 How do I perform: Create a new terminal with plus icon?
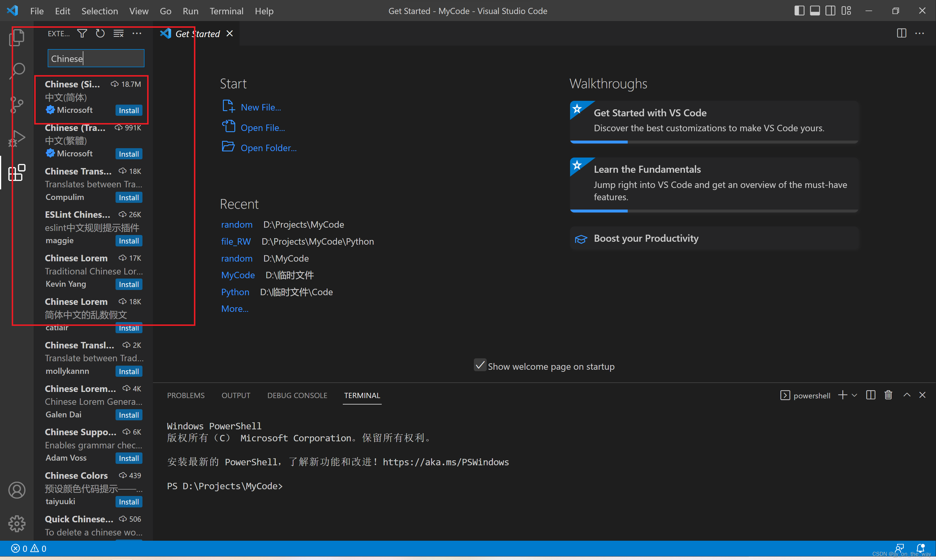point(842,395)
